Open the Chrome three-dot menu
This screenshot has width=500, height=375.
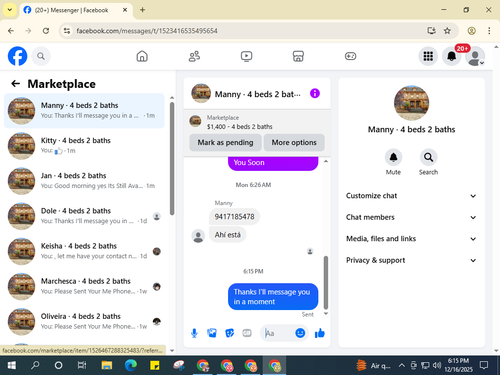pos(489,31)
